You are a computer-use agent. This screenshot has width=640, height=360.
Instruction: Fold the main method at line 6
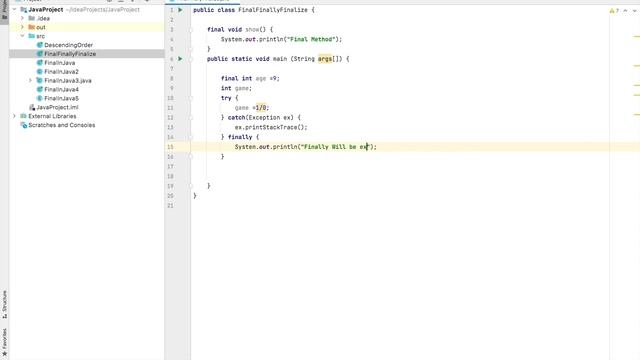[x=191, y=59]
